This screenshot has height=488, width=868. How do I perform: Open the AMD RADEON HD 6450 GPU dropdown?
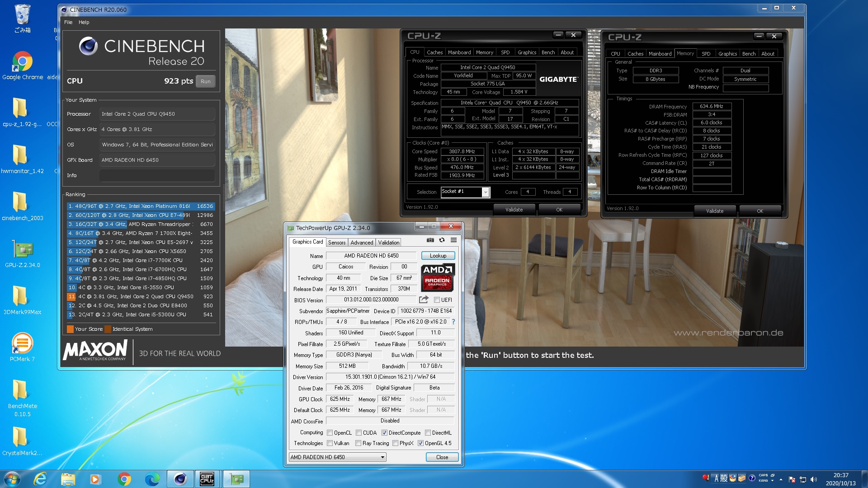pyautogui.click(x=338, y=457)
